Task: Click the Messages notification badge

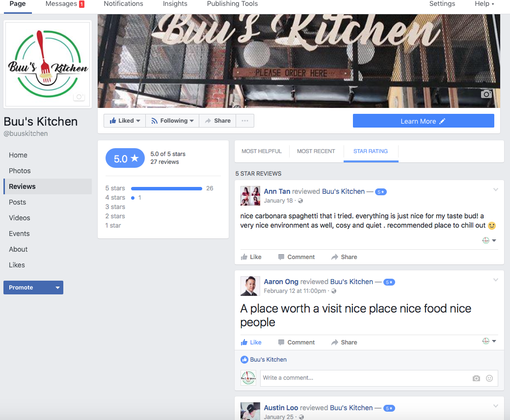Action: [x=81, y=4]
